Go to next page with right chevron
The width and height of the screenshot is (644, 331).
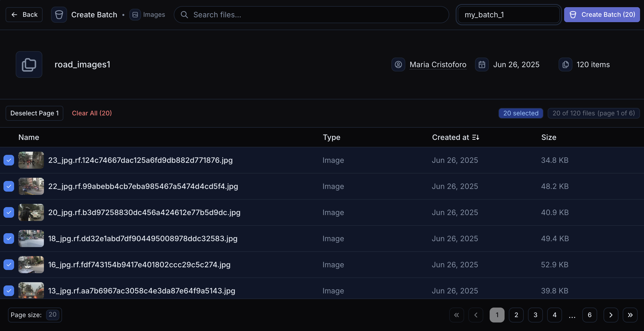(x=611, y=315)
